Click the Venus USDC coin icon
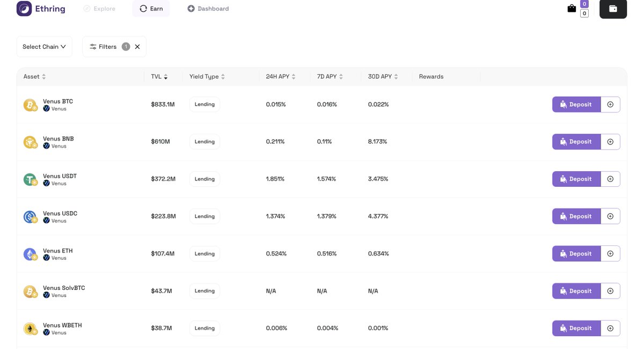Screen dimensions: 644x349 click(x=30, y=216)
